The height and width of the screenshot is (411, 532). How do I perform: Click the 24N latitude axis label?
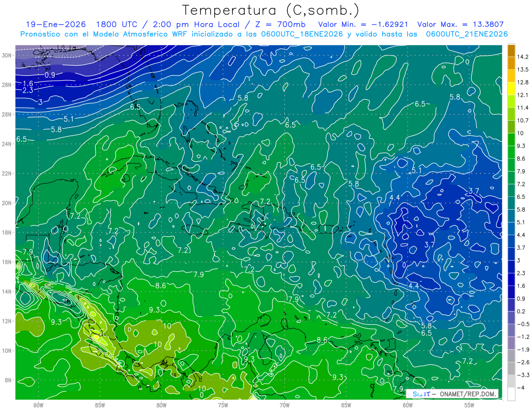pyautogui.click(x=7, y=144)
